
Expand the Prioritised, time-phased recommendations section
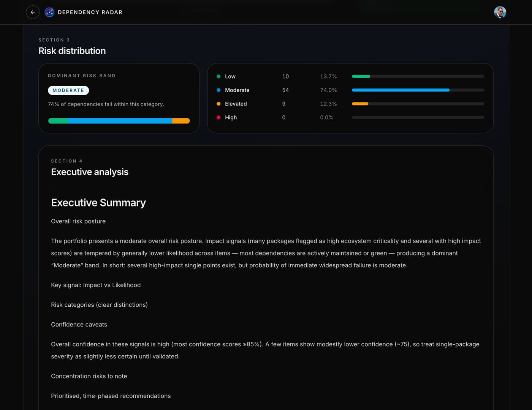click(111, 396)
